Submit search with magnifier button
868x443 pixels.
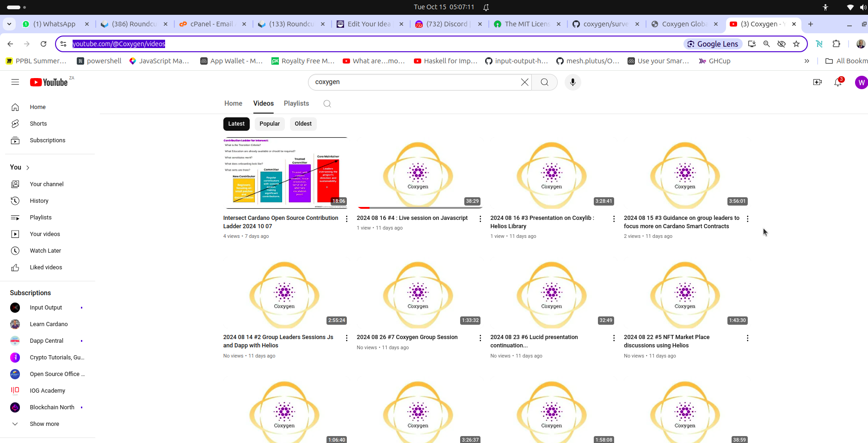point(544,82)
